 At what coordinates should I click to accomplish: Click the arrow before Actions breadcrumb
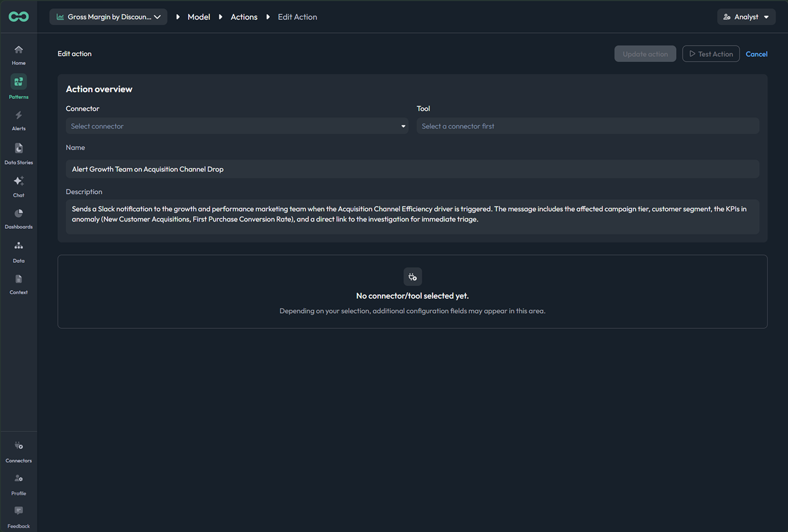point(221,17)
